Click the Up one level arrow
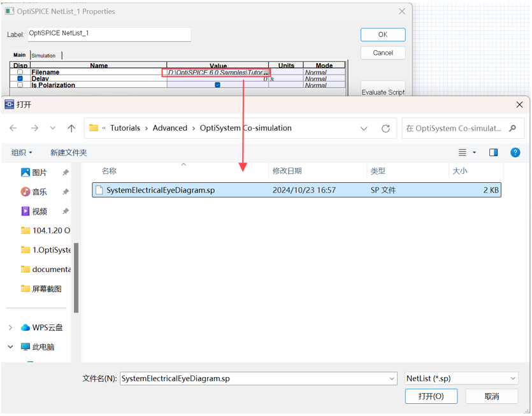This screenshot has height=416, width=532. point(71,128)
